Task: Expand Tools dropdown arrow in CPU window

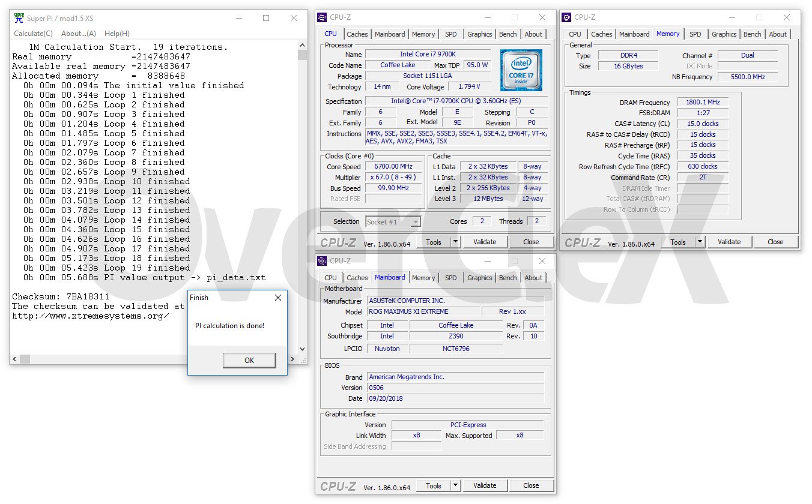Action: [x=455, y=242]
